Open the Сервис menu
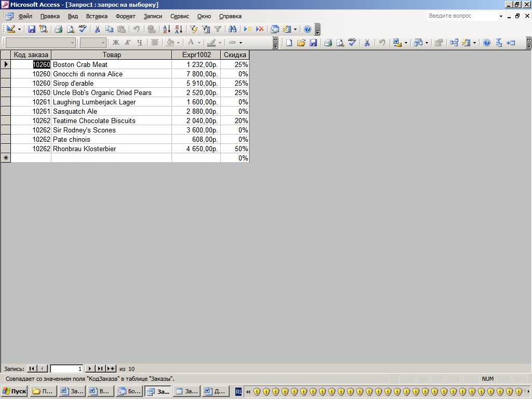Screen dimensions: 532x399 (x=180, y=16)
